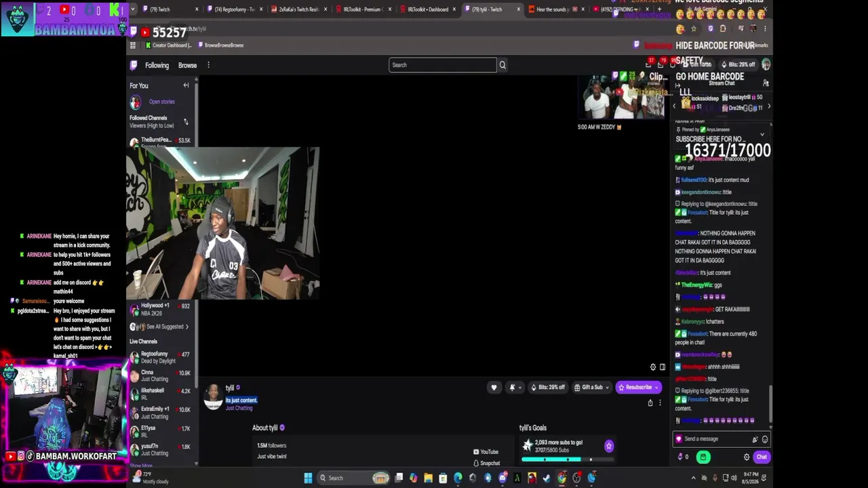Screen dimensions: 868x488
Task: Open the weather widget in the taskbar
Action: click(151, 478)
